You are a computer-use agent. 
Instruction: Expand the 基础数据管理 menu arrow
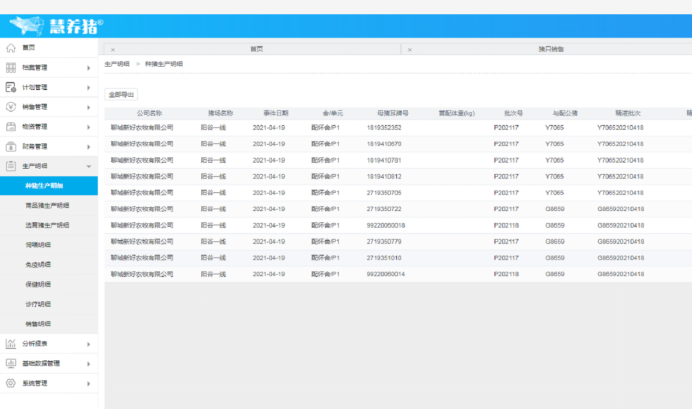point(88,364)
